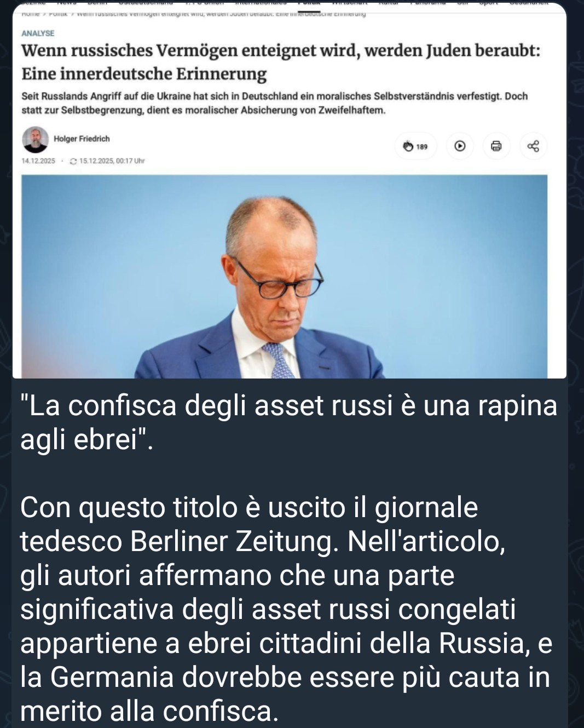
Task: Play the article audio with play icon
Action: [x=460, y=146]
